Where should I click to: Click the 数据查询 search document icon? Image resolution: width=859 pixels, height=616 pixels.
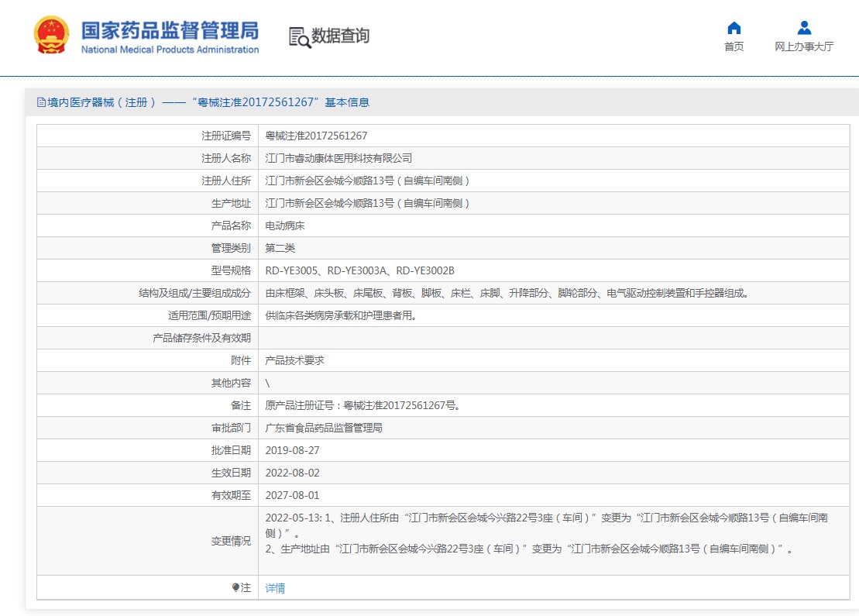coord(300,37)
